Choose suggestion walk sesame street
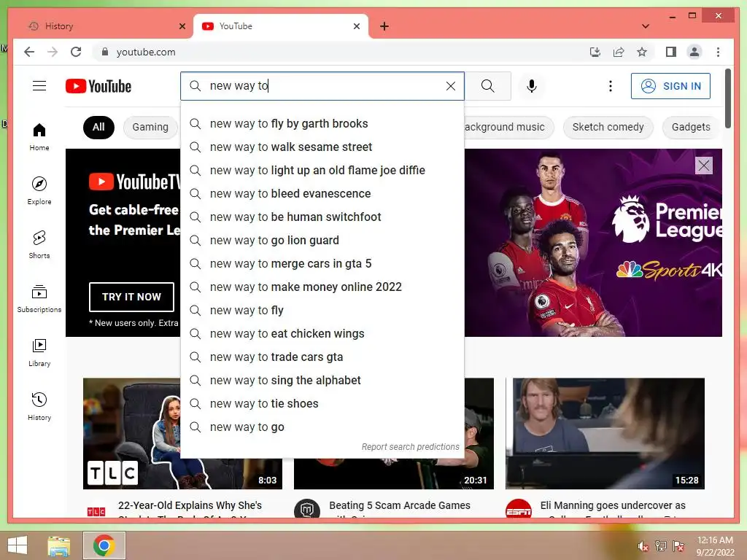The width and height of the screenshot is (747, 560). 322,147
